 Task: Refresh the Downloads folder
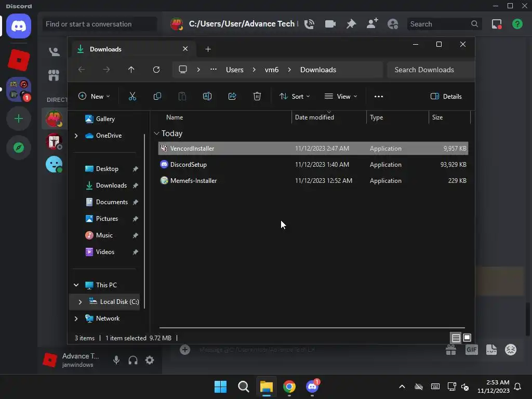(x=156, y=70)
